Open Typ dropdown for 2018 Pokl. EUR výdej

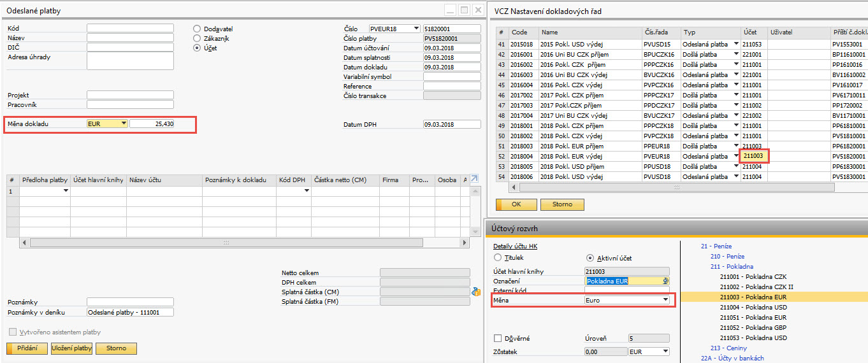[737, 156]
